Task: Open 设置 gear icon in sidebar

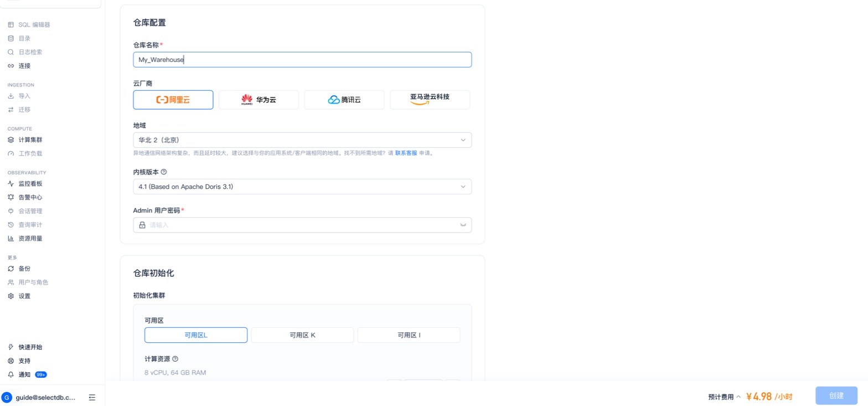Action: tap(11, 296)
